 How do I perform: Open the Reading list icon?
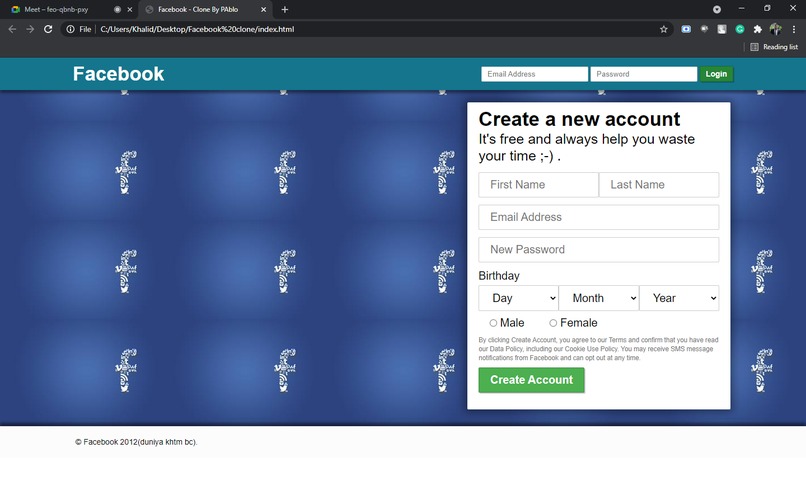[754, 47]
